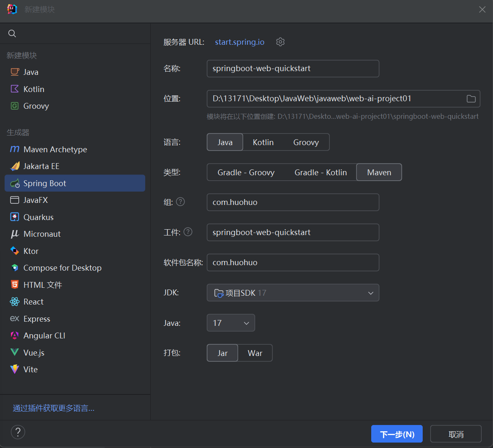The image size is (493, 448).
Task: Open the Java version 17 dropdown
Action: [231, 323]
